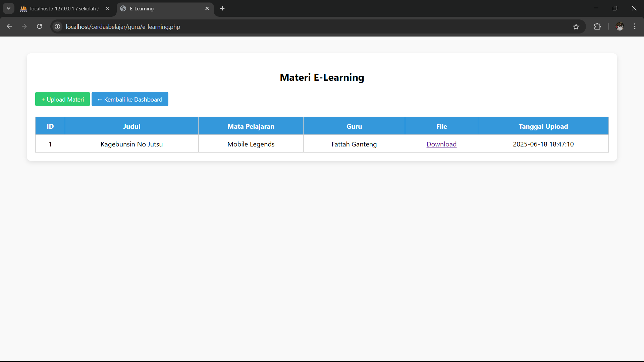This screenshot has width=644, height=362.
Task: Go back via Kembali ke Dashboard button
Action: pyautogui.click(x=130, y=99)
